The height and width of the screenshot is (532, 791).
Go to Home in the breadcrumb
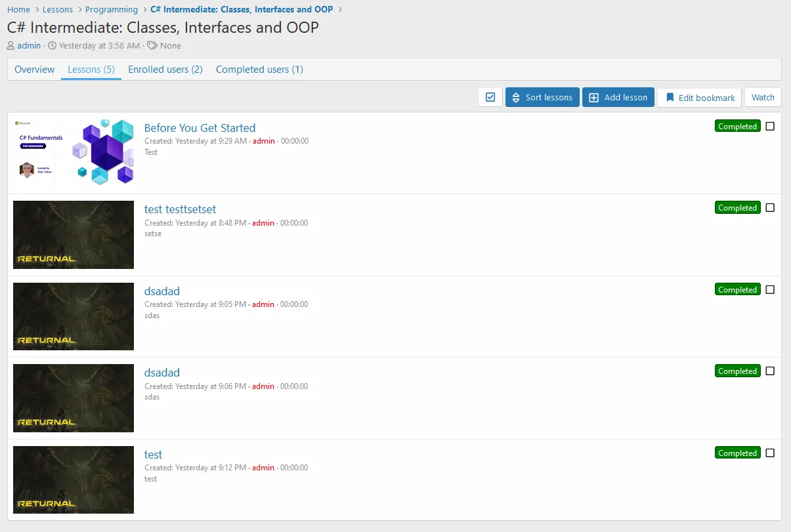pos(18,9)
